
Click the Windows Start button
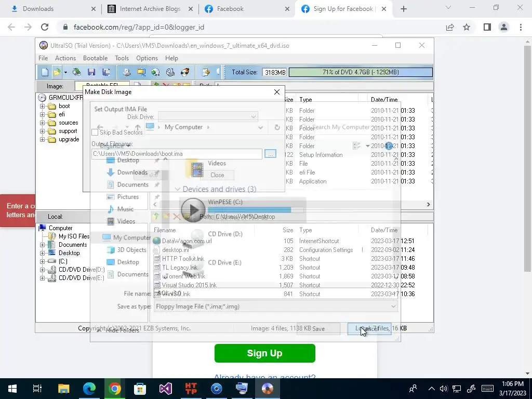pos(12,389)
